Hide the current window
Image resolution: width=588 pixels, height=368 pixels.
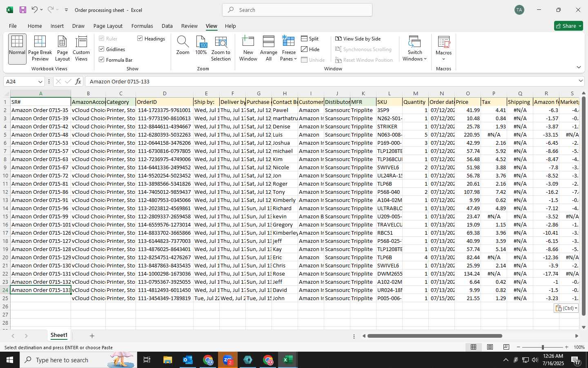tap(310, 49)
